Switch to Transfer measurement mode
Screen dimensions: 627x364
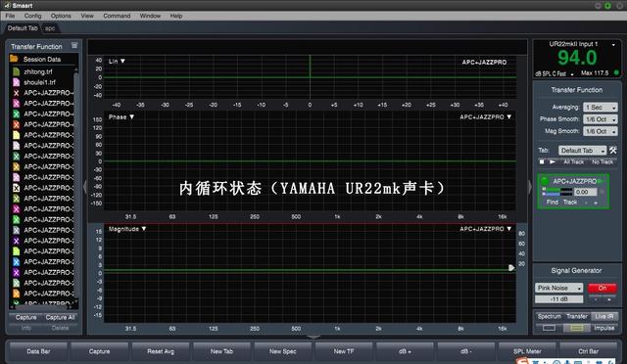click(577, 316)
